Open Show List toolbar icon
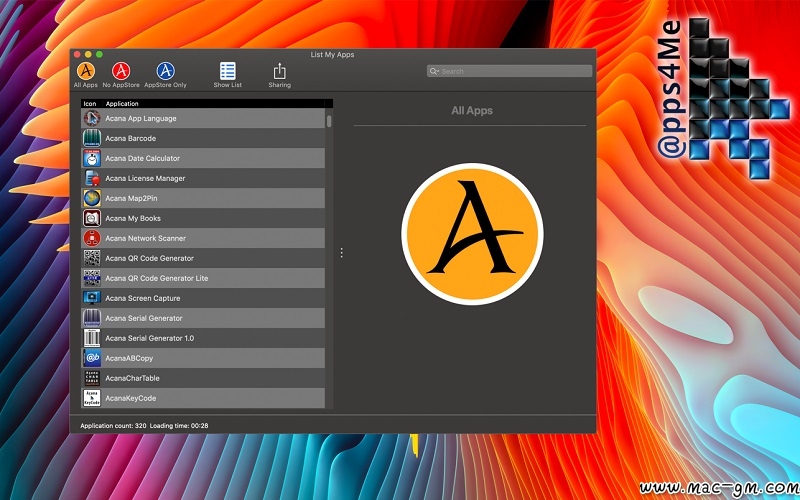The width and height of the screenshot is (800, 500). 228,71
